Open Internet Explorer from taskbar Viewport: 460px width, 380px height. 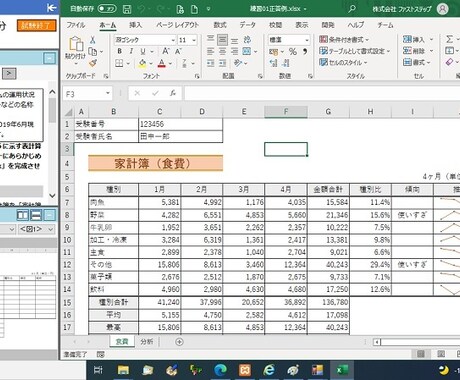tap(269, 370)
